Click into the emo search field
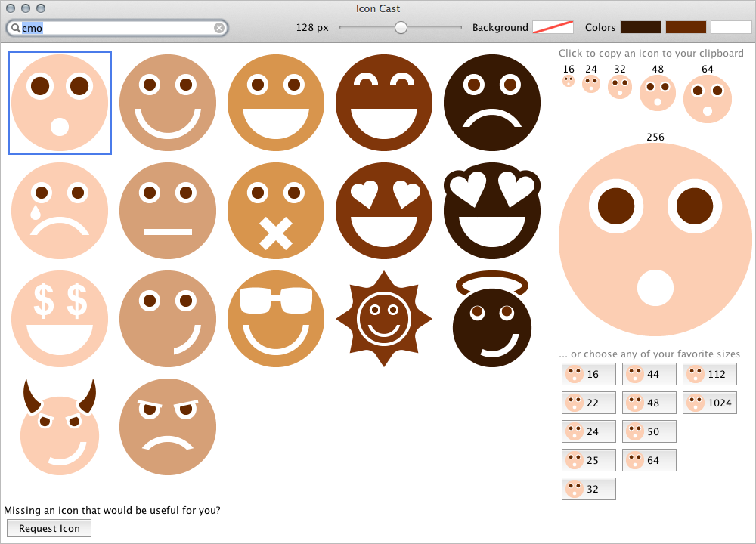Screen dimensions: 756x544 [117, 28]
